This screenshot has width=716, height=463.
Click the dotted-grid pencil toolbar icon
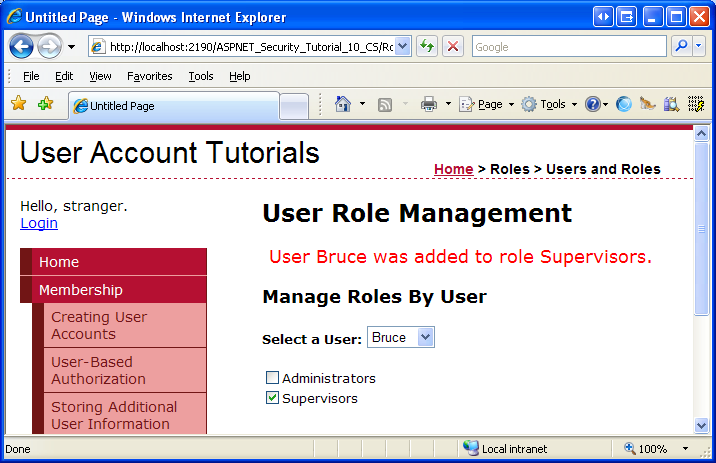(x=696, y=104)
